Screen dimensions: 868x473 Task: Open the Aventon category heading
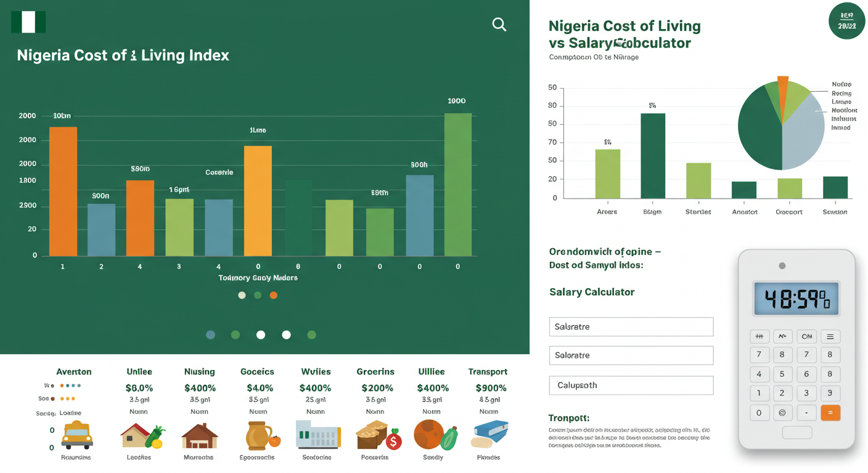[x=74, y=371]
